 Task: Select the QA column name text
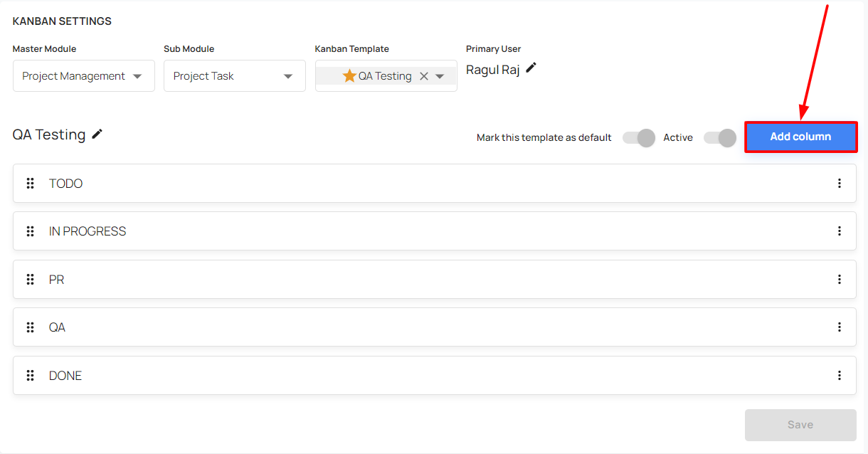[x=57, y=327]
